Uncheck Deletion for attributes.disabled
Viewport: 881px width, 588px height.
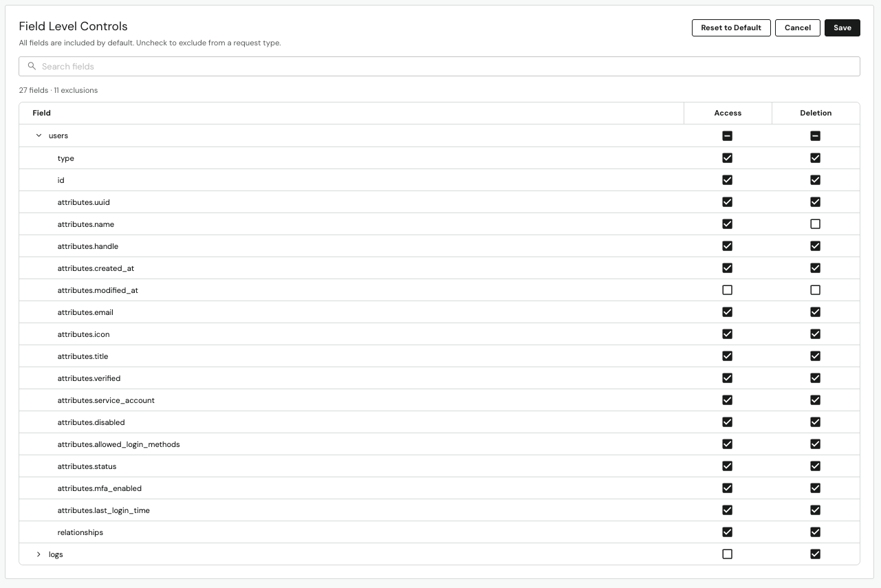tap(816, 422)
